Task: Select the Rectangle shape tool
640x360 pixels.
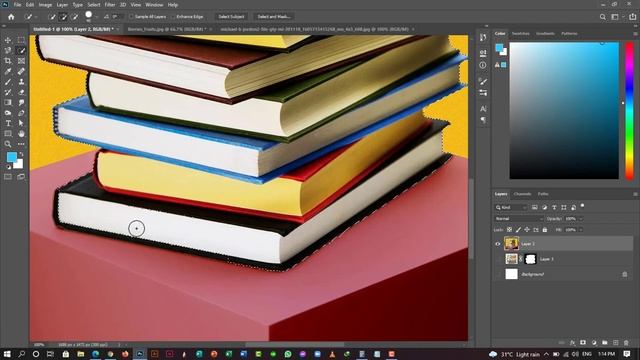Action: click(x=8, y=133)
